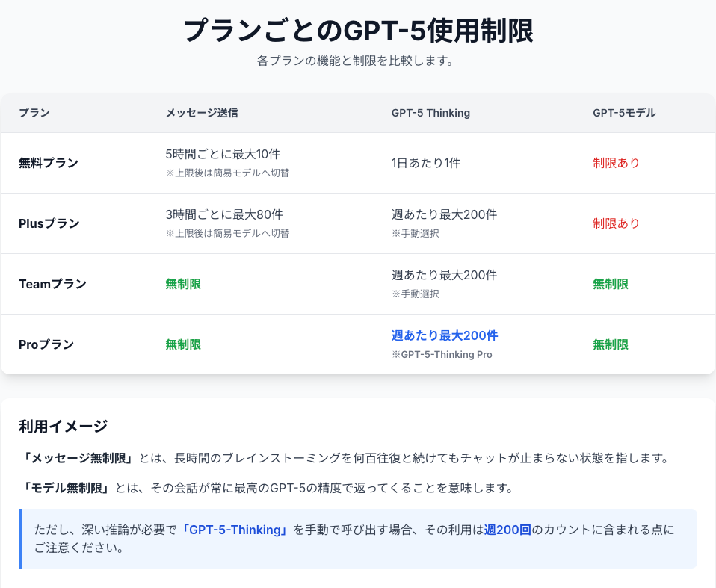The height and width of the screenshot is (588, 716).
Task: Click 制限あり in 無料プラン row
Action: point(616,163)
